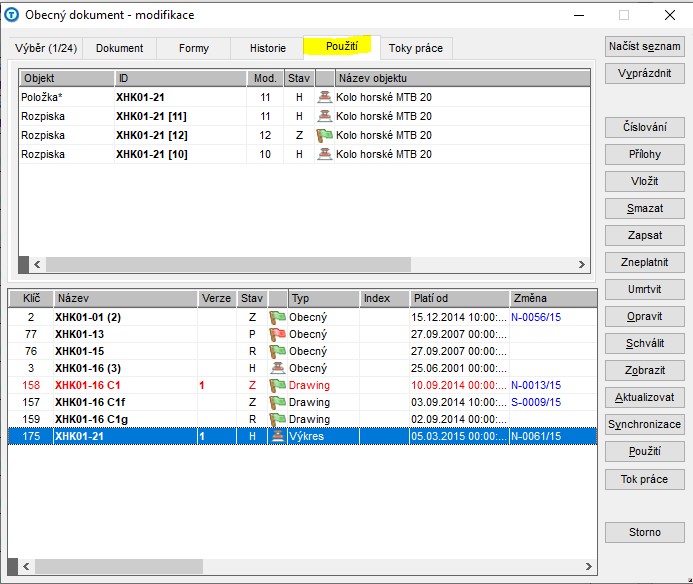The image size is (693, 584).
Task: Switch to the Toky práce tab
Action: (415, 48)
